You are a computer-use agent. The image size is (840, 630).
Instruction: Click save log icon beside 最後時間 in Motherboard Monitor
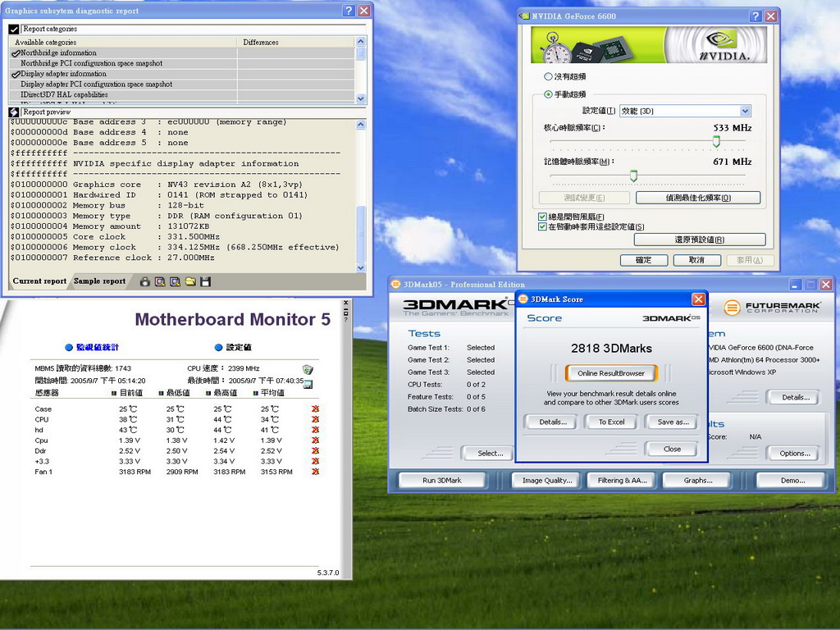click(308, 384)
